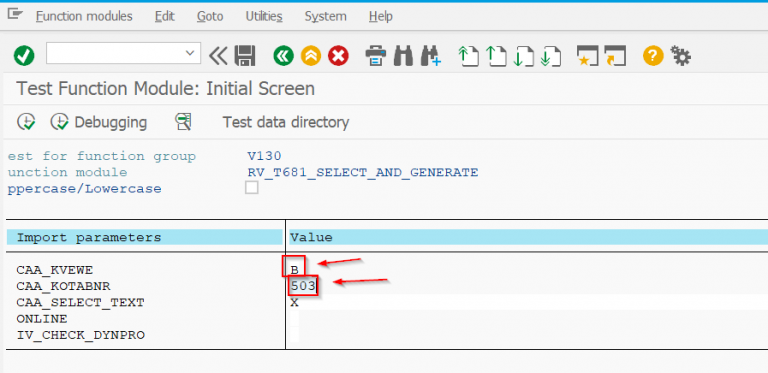Click the green Enter checkmark icon
The width and height of the screenshot is (768, 373).
coord(24,56)
